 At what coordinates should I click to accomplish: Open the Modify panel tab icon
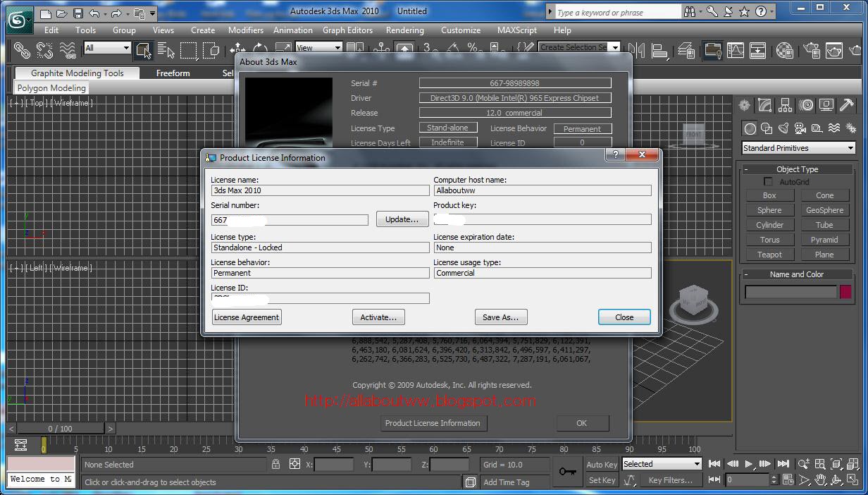(x=765, y=105)
